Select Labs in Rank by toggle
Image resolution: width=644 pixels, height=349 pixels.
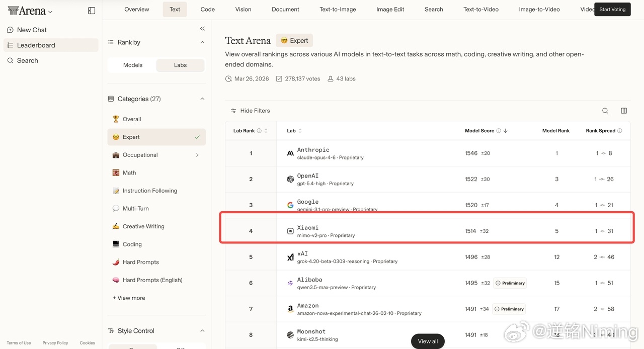tap(180, 65)
